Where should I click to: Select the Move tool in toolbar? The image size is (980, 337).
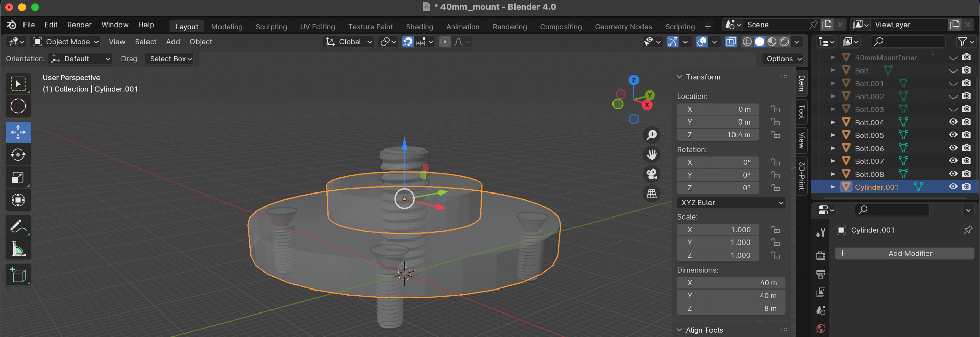coord(18,132)
